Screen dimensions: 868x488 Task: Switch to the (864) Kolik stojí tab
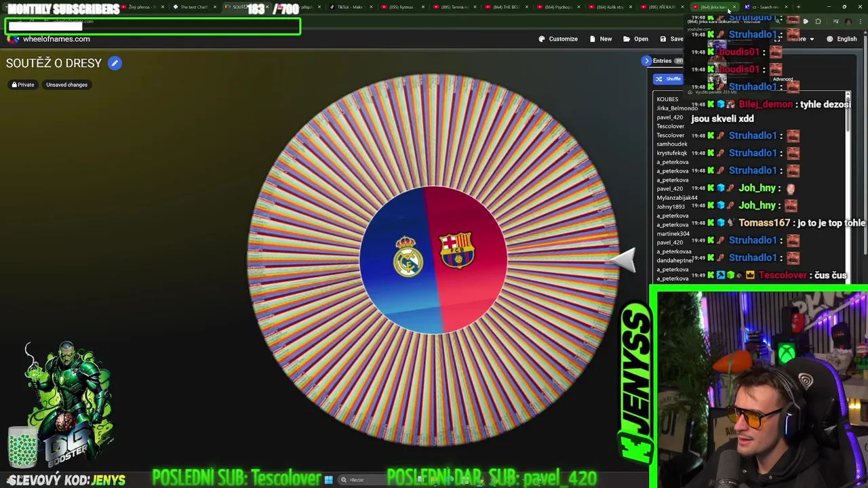click(x=609, y=7)
